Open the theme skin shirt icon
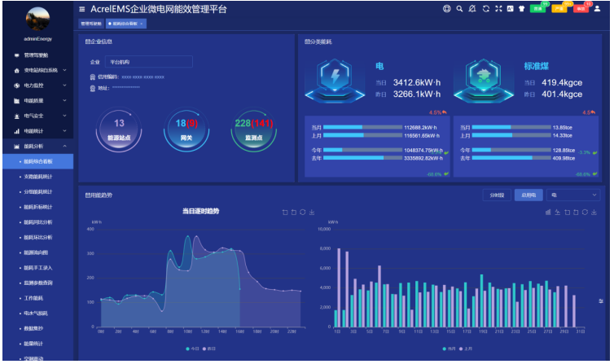The height and width of the screenshot is (364, 614). (522, 9)
